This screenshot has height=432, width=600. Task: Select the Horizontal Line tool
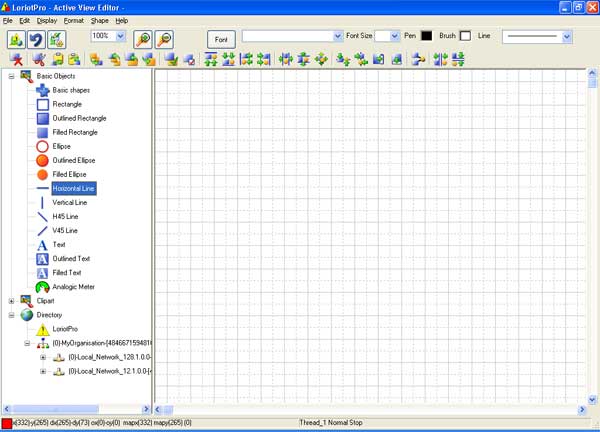(74, 188)
